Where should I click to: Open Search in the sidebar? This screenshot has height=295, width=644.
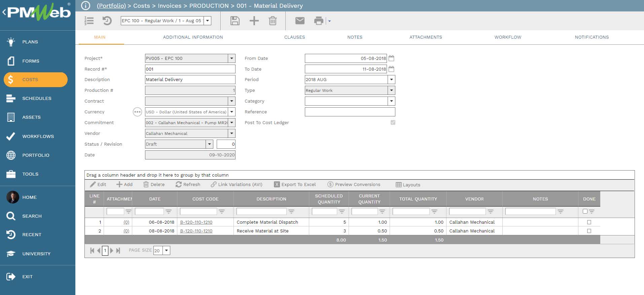coord(32,216)
